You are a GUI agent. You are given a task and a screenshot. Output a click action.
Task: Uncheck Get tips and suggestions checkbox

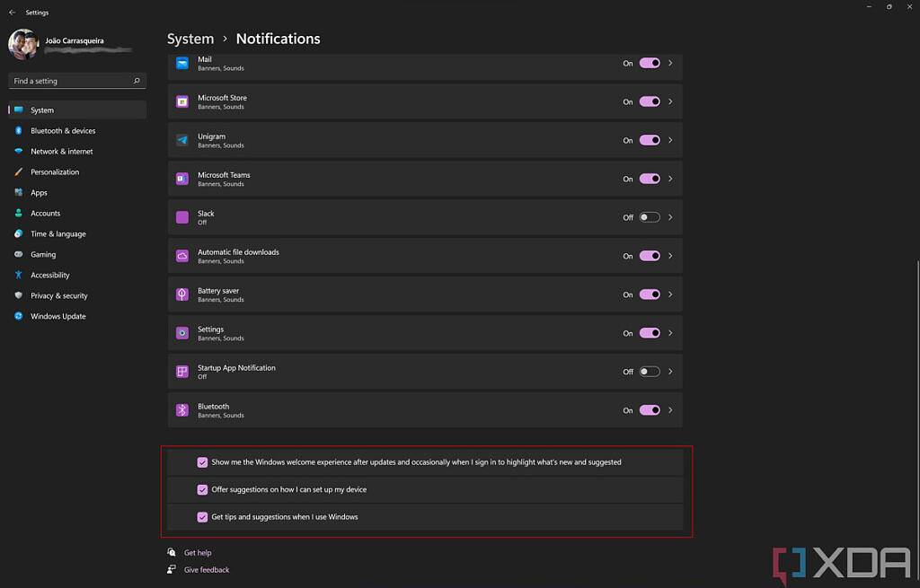(x=202, y=517)
